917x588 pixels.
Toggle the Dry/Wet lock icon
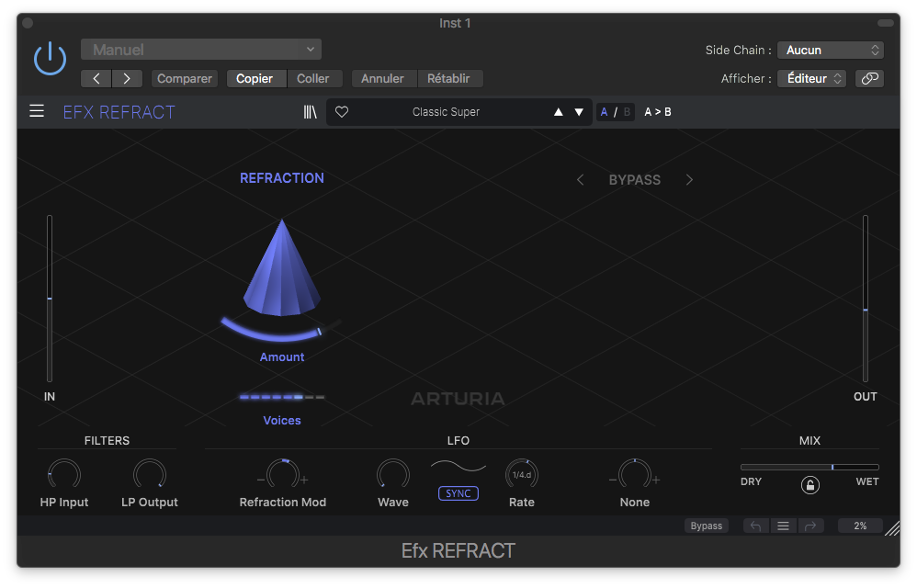[810, 485]
